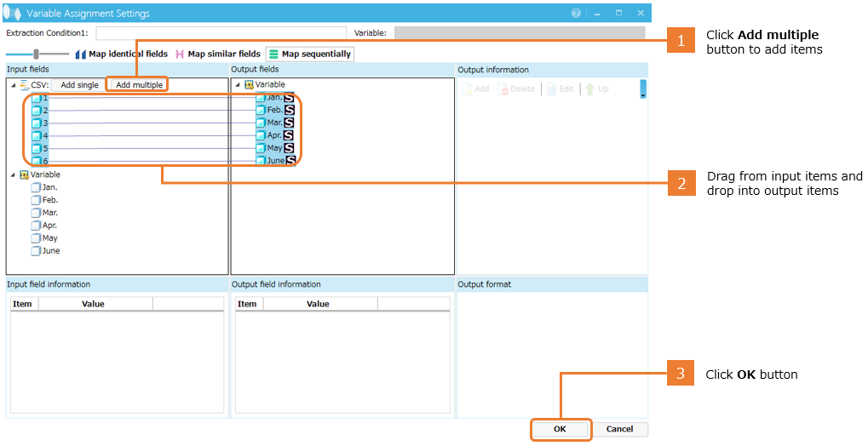Click the Map similar fields icon
This screenshot has width=868, height=446.
pos(180,54)
